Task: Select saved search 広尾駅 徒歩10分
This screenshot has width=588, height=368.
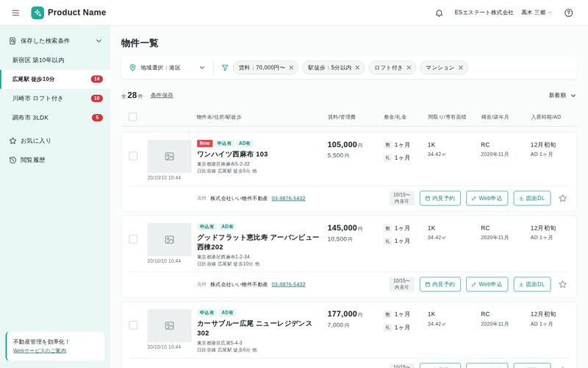Action: (55, 79)
